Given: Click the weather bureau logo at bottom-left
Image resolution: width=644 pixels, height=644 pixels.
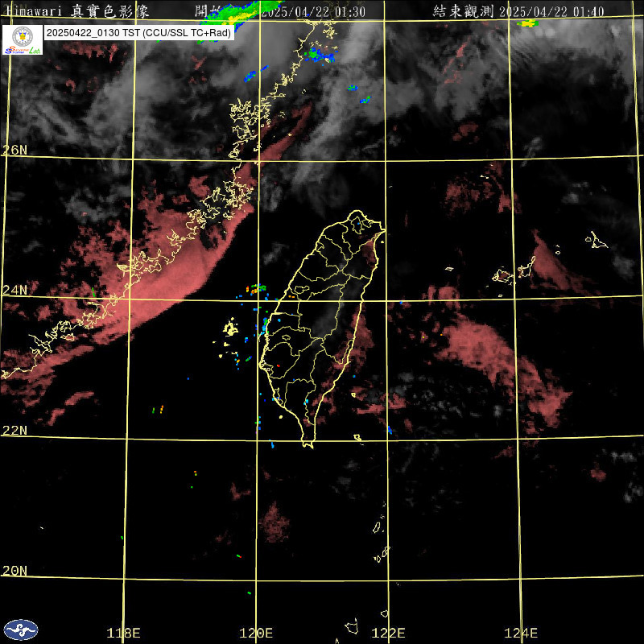Looking at the screenshot, I should click(x=21, y=630).
